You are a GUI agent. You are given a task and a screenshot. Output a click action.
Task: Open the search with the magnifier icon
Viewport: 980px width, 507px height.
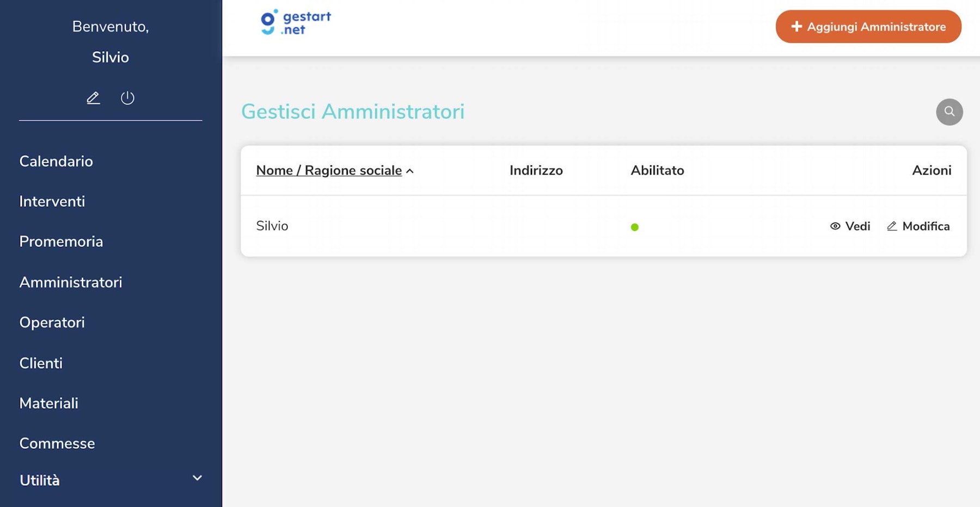pos(950,112)
